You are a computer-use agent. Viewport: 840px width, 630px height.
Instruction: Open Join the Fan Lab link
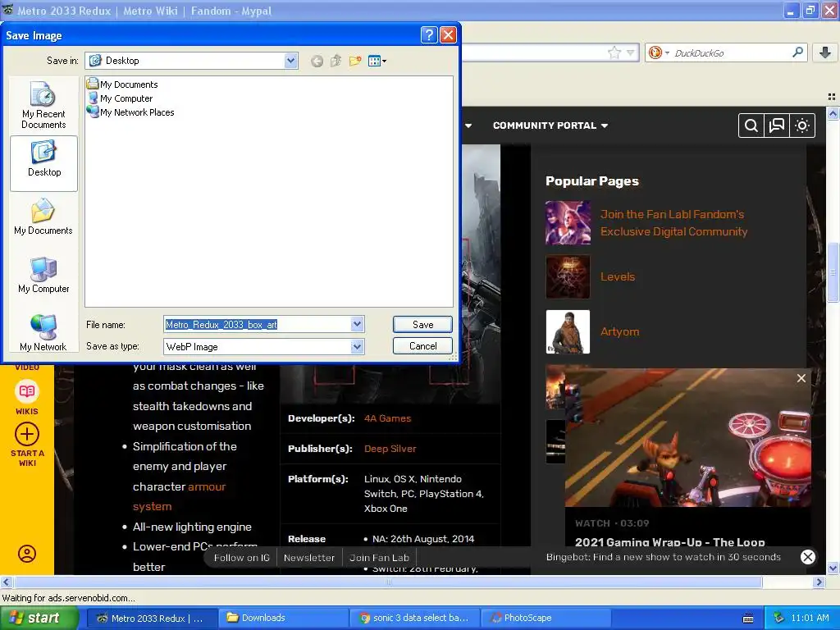pos(673,223)
